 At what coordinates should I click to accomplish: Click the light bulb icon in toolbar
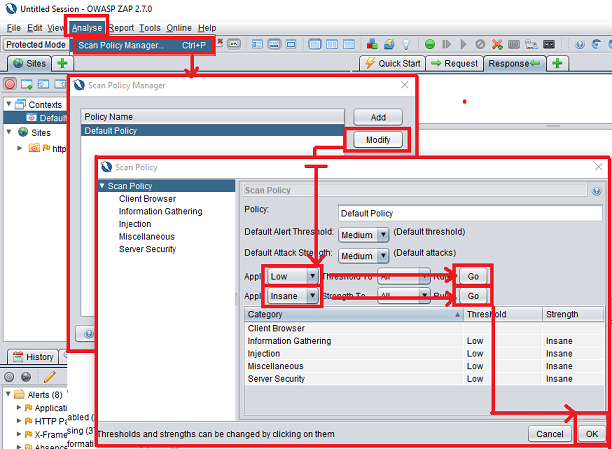point(405,45)
